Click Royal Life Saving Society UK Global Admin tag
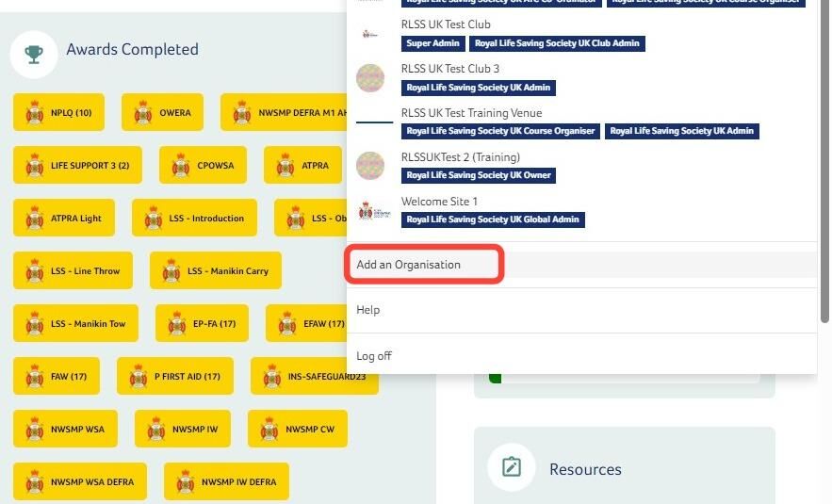The image size is (832, 504). coord(493,219)
